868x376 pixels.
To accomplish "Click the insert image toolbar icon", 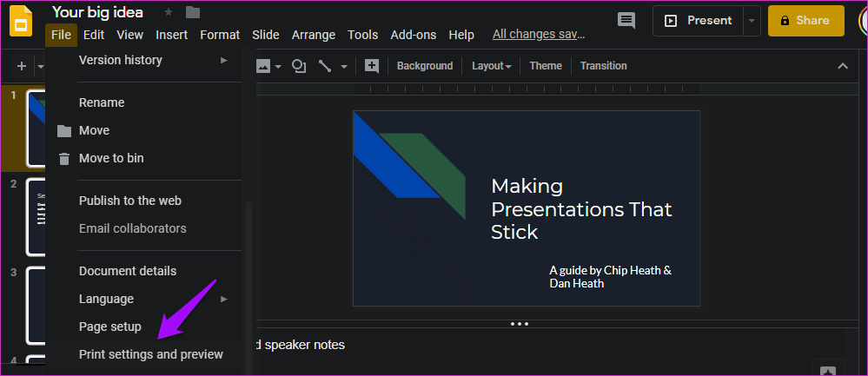I will coord(263,66).
